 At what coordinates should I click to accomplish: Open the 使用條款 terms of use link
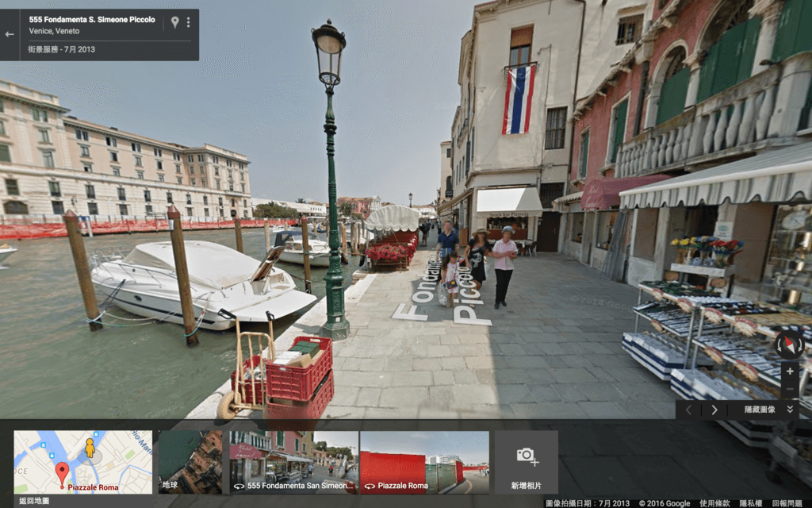pos(714,503)
